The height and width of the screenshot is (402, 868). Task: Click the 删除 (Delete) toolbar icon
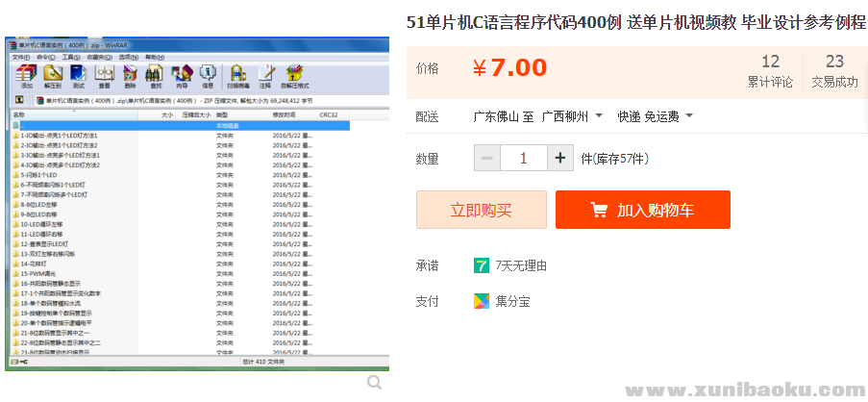pyautogui.click(x=131, y=75)
